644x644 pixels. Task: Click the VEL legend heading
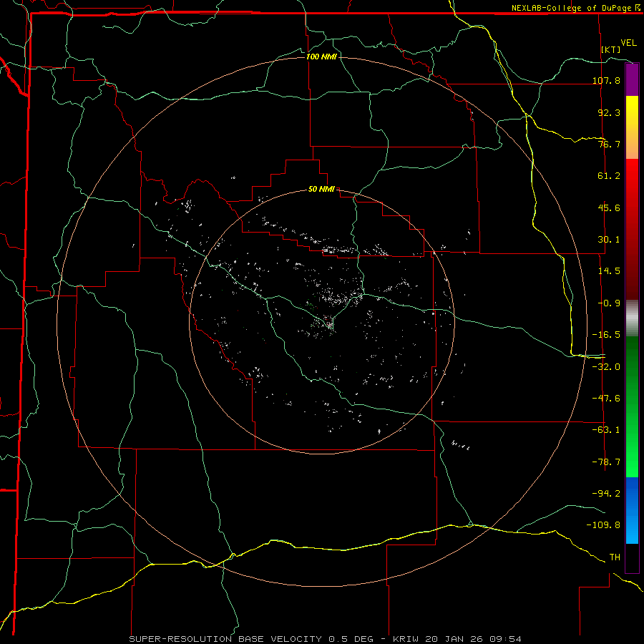628,43
